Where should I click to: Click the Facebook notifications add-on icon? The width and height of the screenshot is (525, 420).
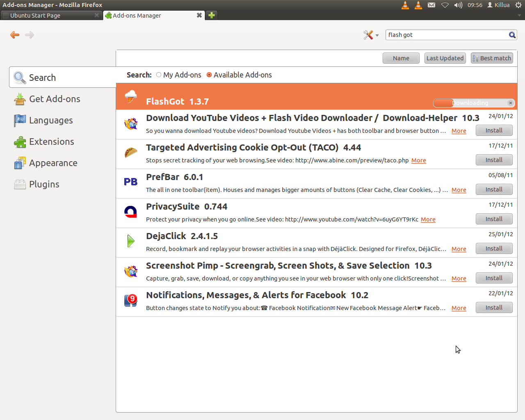[131, 300]
